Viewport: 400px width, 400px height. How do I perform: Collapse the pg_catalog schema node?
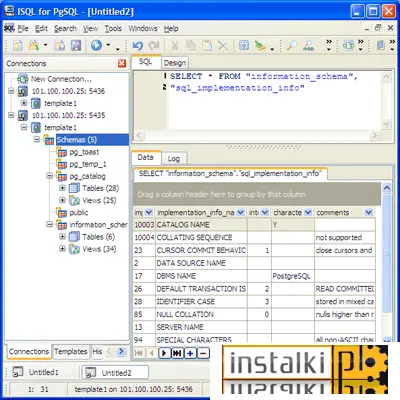pyautogui.click(x=50, y=176)
